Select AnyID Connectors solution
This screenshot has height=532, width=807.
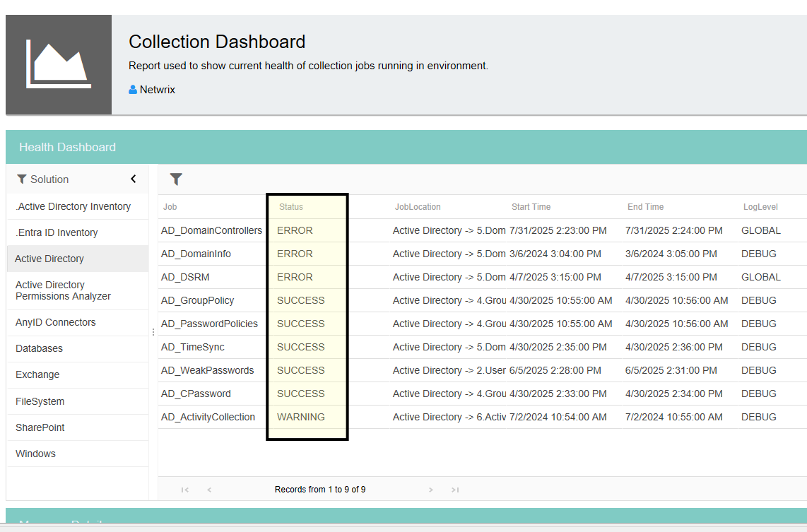pos(78,323)
